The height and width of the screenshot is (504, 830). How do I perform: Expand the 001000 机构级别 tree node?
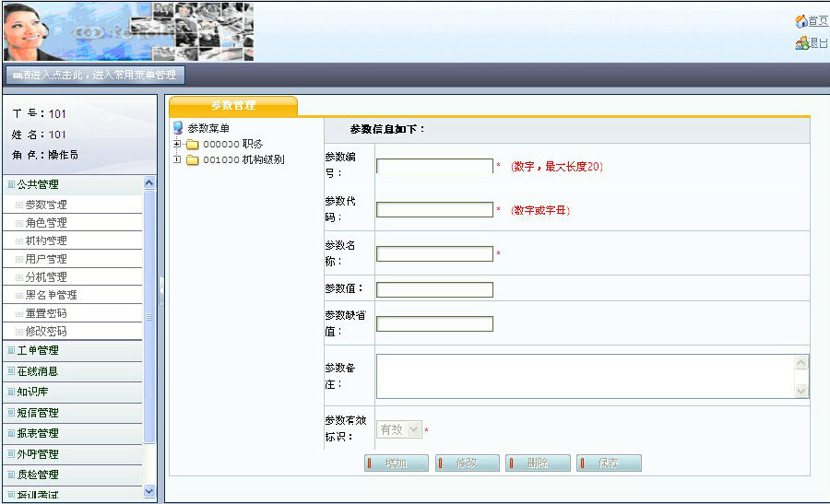coord(176,159)
